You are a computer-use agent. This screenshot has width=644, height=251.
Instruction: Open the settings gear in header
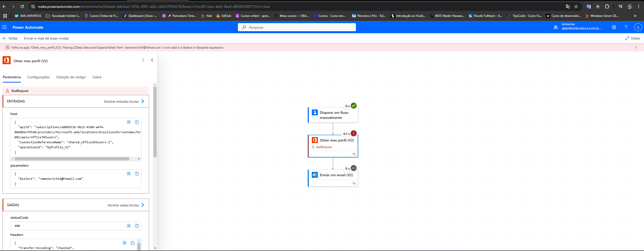[x=614, y=27]
